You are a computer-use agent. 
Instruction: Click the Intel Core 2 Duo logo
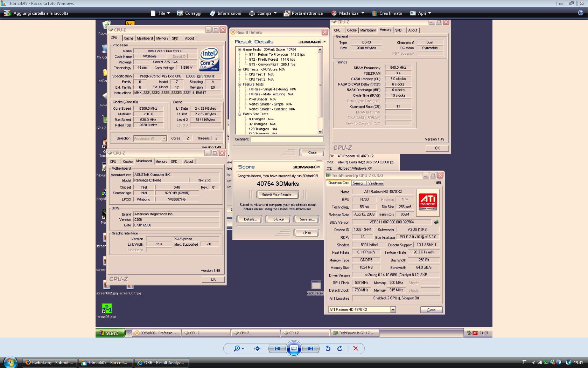click(x=209, y=59)
